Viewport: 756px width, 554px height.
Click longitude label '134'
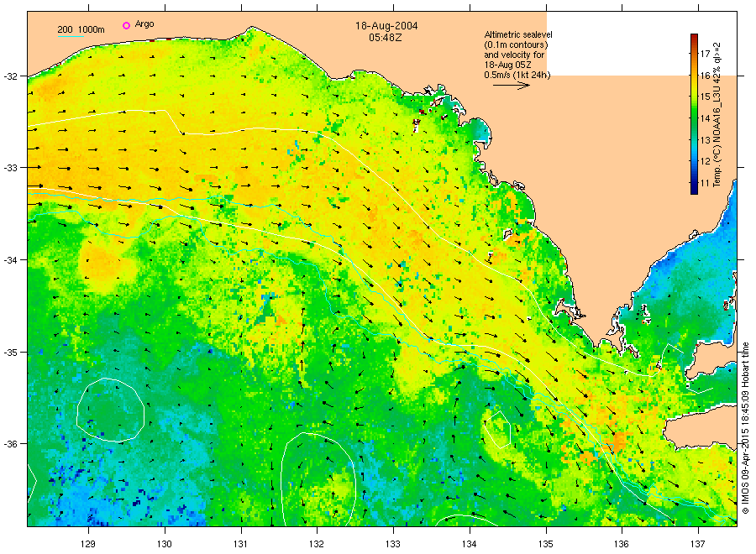[x=470, y=544]
